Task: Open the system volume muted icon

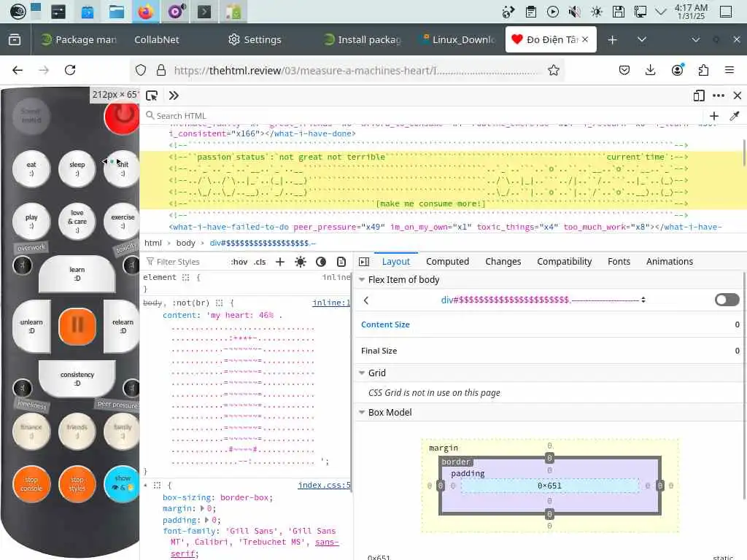Action: pos(575,12)
